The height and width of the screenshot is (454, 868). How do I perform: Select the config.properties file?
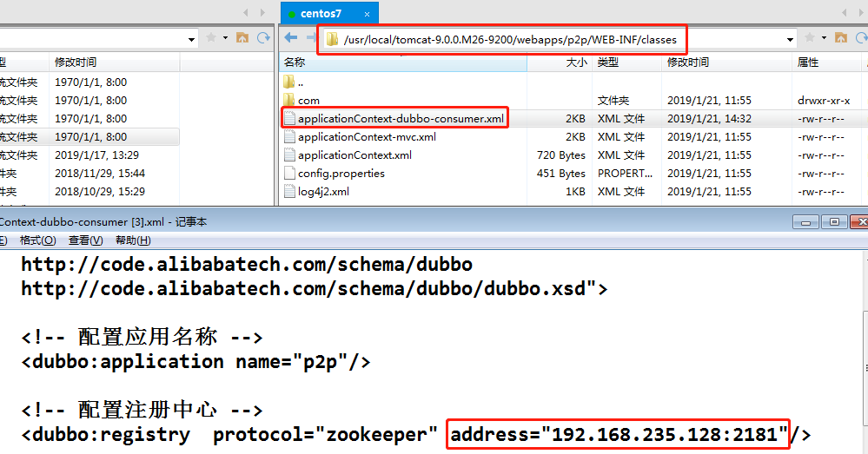coord(341,174)
